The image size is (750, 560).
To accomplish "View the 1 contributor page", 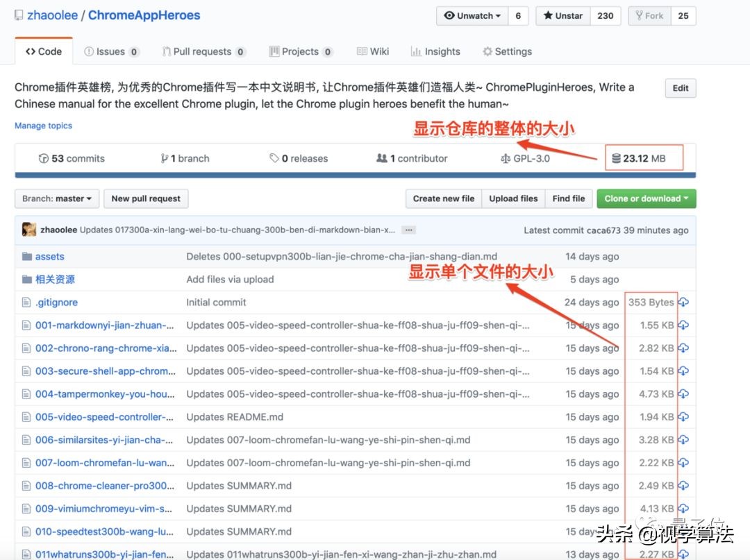I will pos(412,158).
